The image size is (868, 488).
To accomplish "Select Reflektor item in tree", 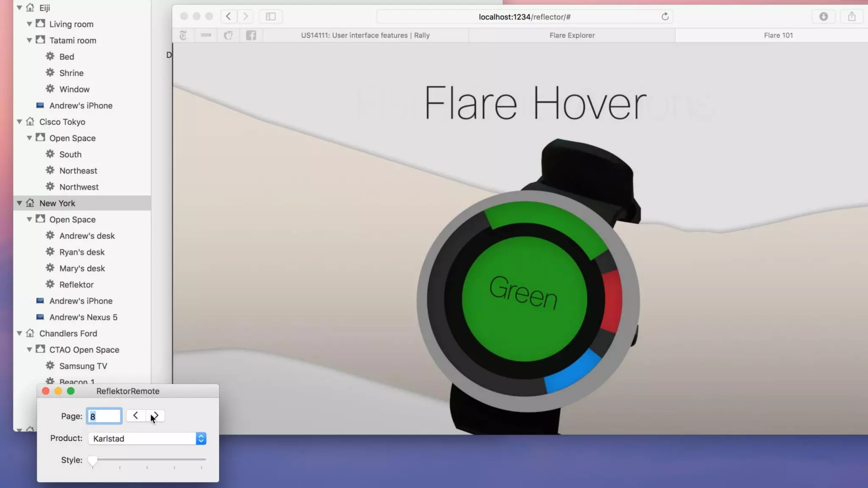I will point(76,285).
